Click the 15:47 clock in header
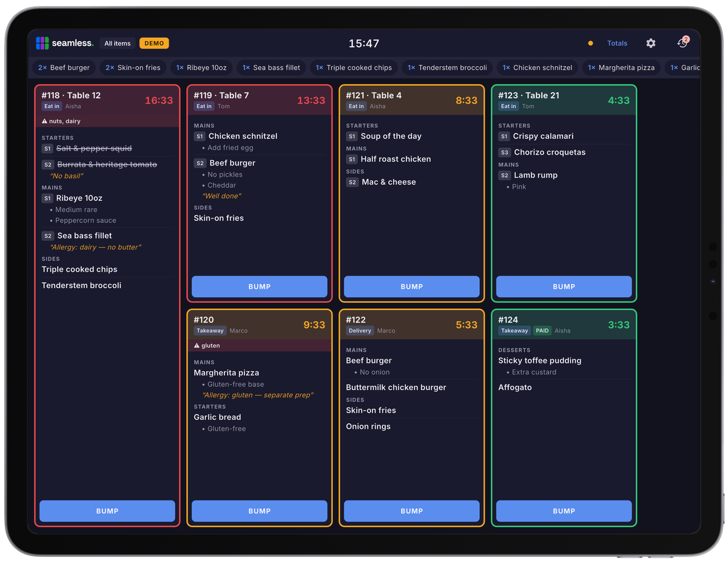 364,44
